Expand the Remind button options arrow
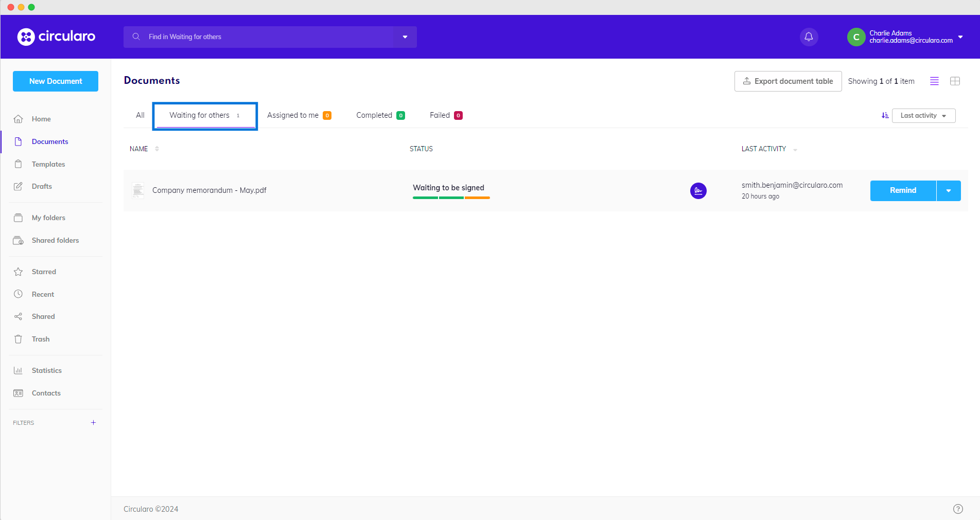980x520 pixels. (x=948, y=191)
